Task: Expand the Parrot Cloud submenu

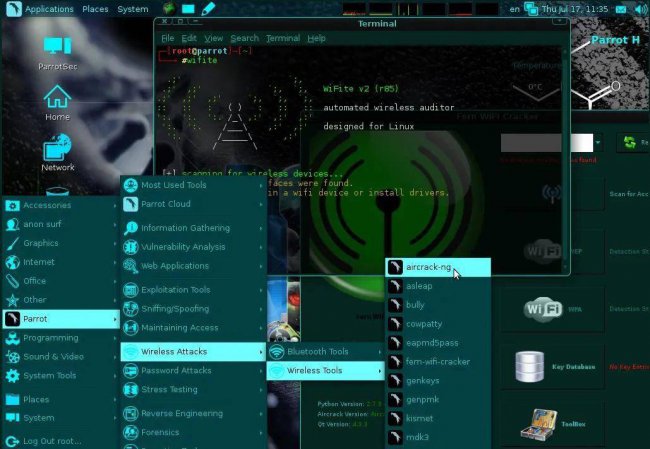Action: coord(193,204)
